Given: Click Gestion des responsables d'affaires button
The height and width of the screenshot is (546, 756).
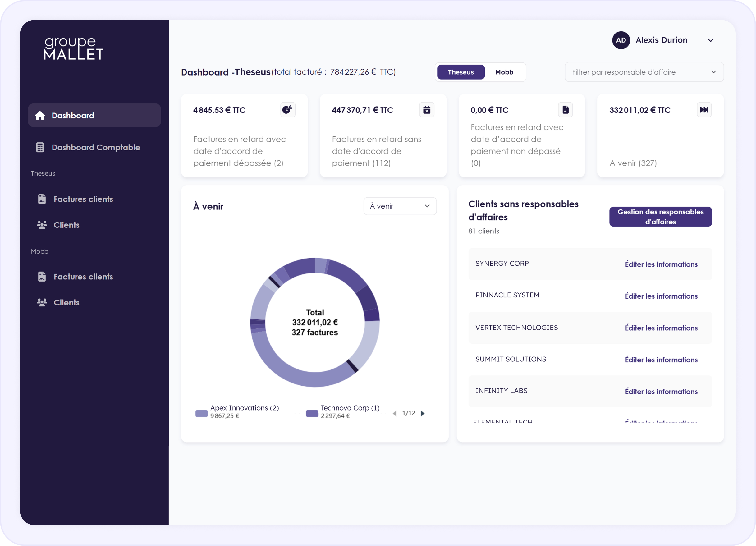Looking at the screenshot, I should 660,217.
